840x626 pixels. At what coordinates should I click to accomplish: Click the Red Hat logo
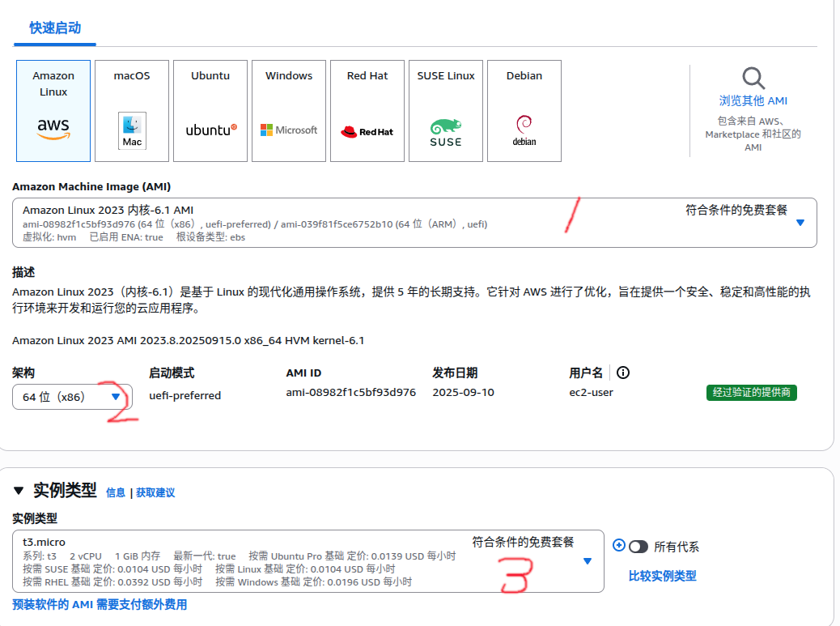(367, 131)
